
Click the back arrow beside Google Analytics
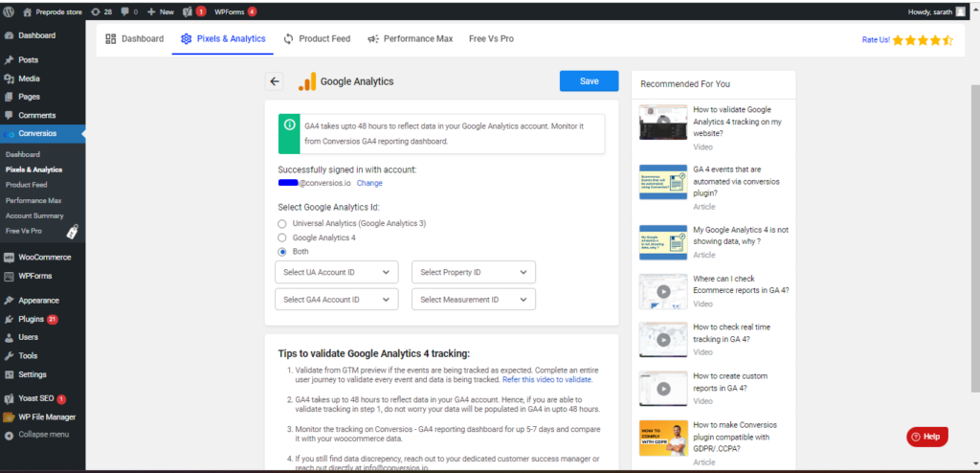coord(275,81)
